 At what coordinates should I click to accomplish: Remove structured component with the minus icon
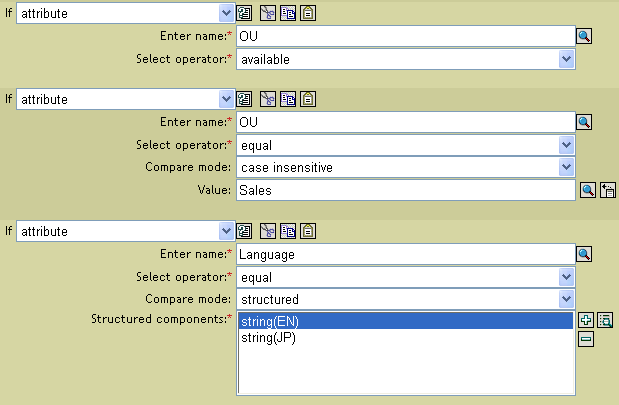[586, 340]
